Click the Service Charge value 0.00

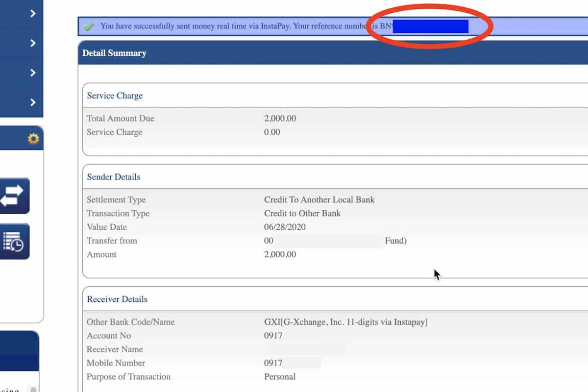pos(272,132)
